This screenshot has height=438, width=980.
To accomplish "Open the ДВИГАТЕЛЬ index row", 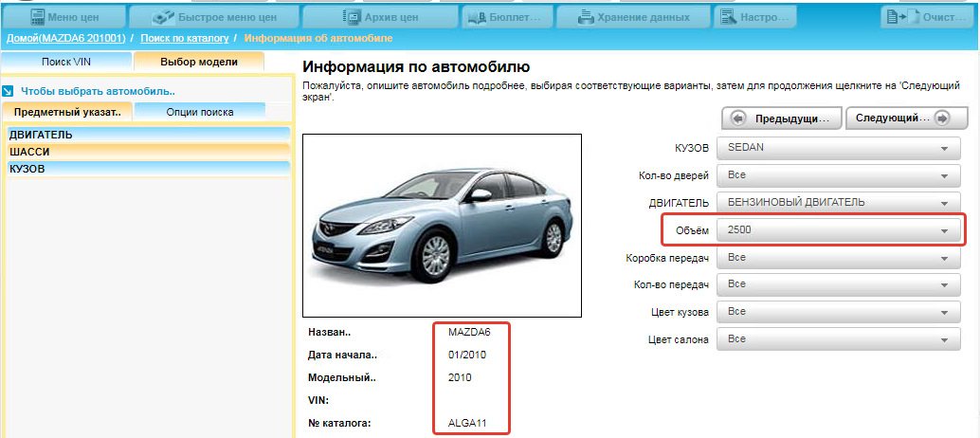I will (x=149, y=135).
